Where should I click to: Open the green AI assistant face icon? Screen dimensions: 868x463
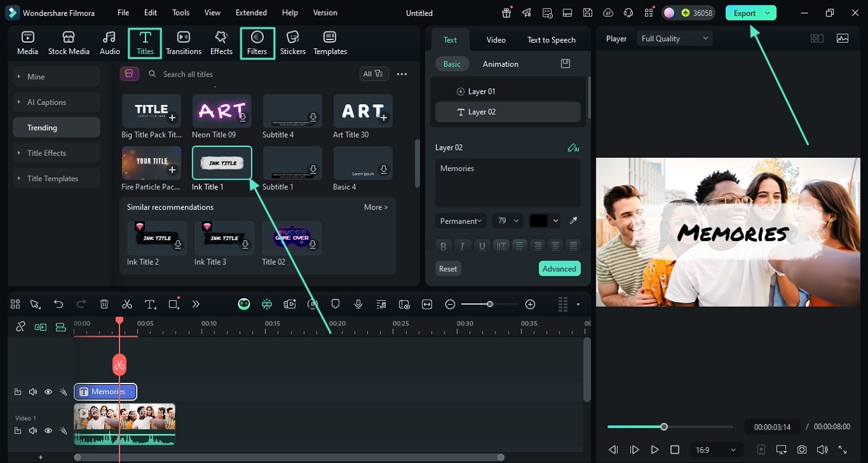pyautogui.click(x=244, y=304)
